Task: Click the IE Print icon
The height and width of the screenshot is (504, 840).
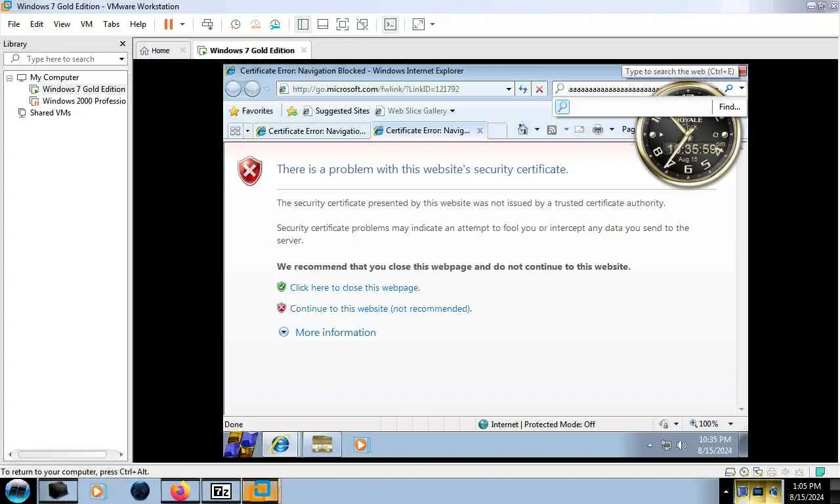Action: (x=597, y=130)
